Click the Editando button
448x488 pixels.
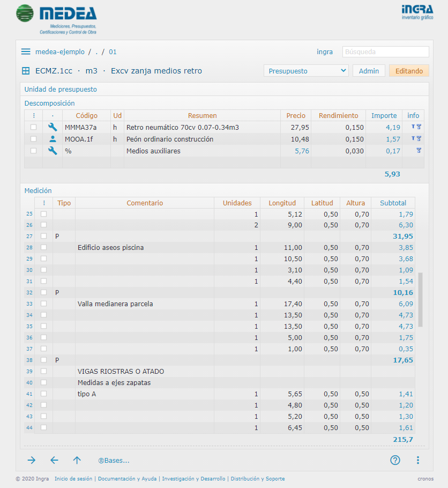point(409,71)
